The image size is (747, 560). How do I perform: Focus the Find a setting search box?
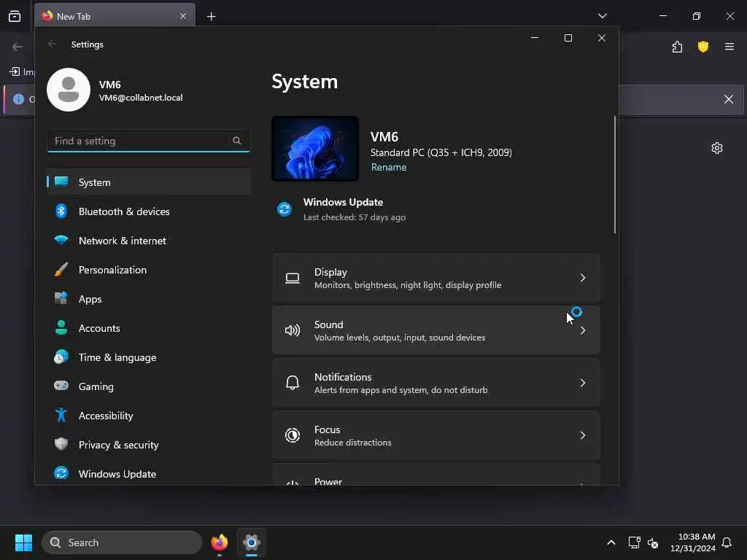tap(149, 141)
